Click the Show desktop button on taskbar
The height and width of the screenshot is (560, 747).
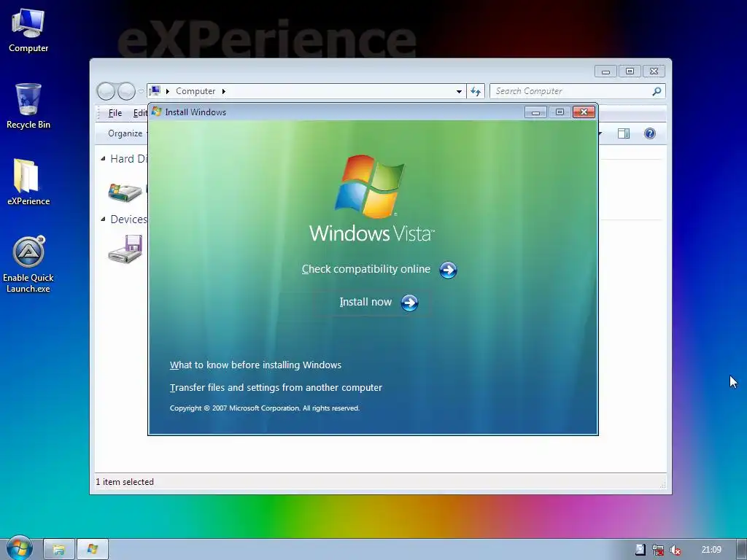click(x=741, y=550)
